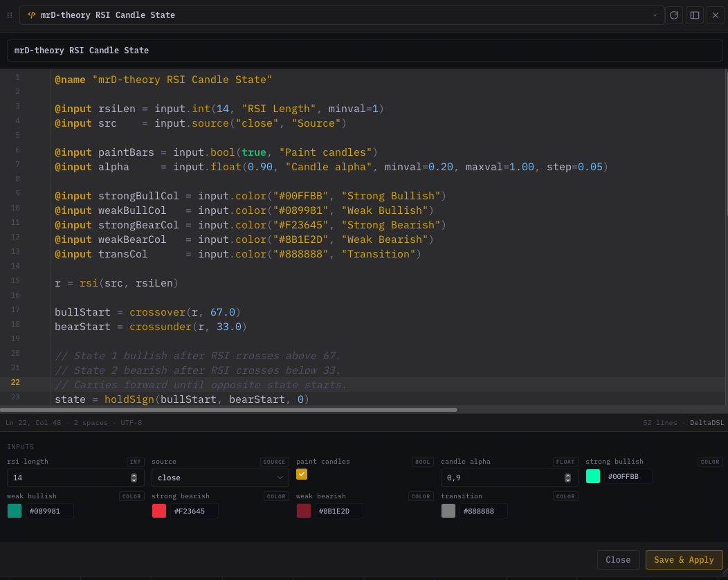Click the UTF-8 encoding status text

click(x=131, y=423)
